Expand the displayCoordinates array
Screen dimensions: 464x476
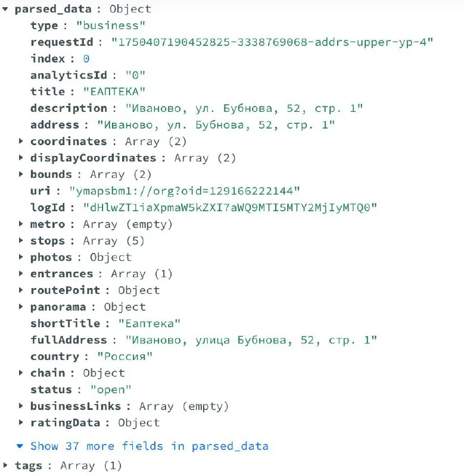tap(21, 158)
